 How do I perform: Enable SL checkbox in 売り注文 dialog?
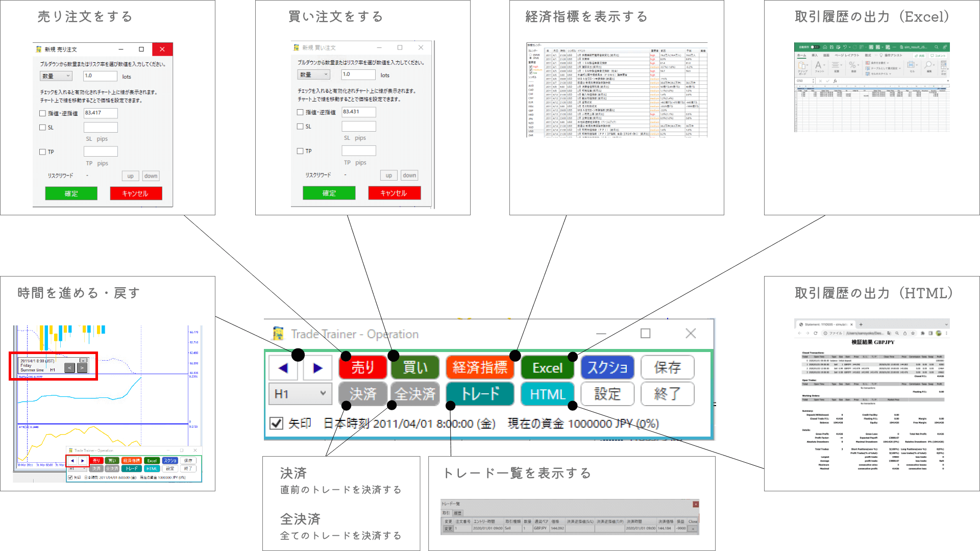(43, 128)
